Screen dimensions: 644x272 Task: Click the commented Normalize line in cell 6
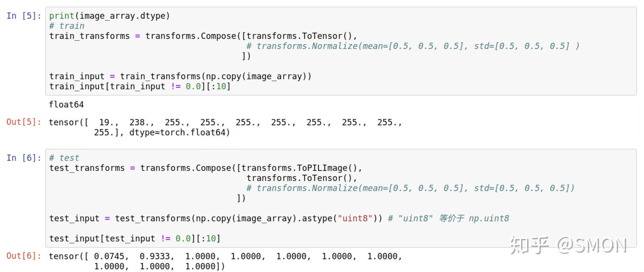point(410,188)
